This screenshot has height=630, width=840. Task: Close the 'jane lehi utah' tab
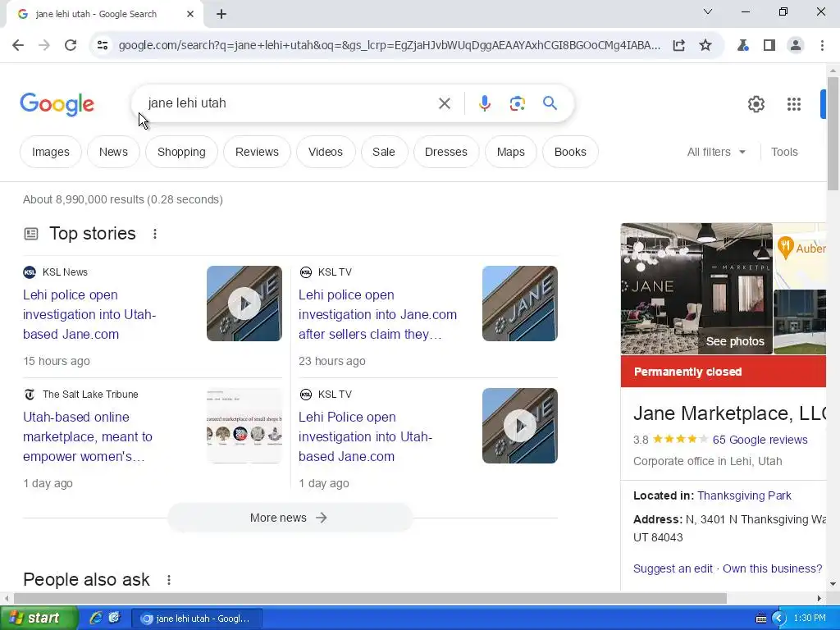coord(190,14)
